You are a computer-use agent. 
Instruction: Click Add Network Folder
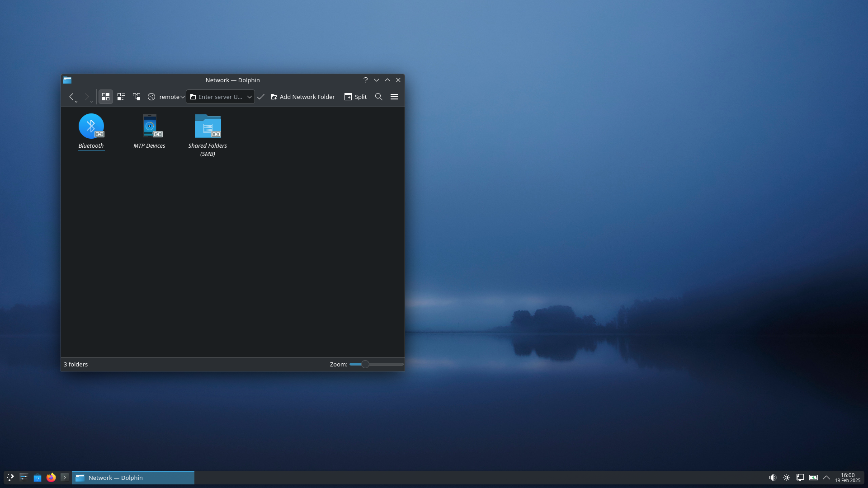coord(303,97)
